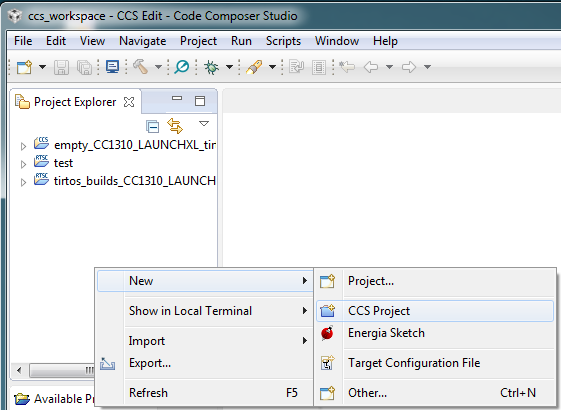Choose Show in Local Terminal
The height and width of the screenshot is (416, 565).
pos(205,311)
